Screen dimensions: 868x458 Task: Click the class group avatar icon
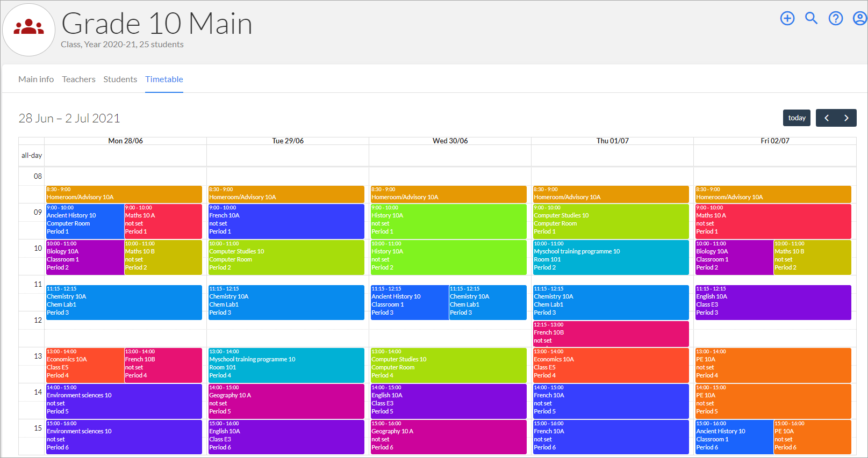pyautogui.click(x=29, y=30)
